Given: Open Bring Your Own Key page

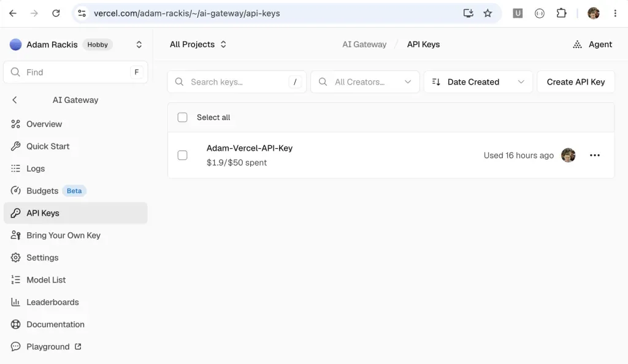Looking at the screenshot, I should point(75,235).
